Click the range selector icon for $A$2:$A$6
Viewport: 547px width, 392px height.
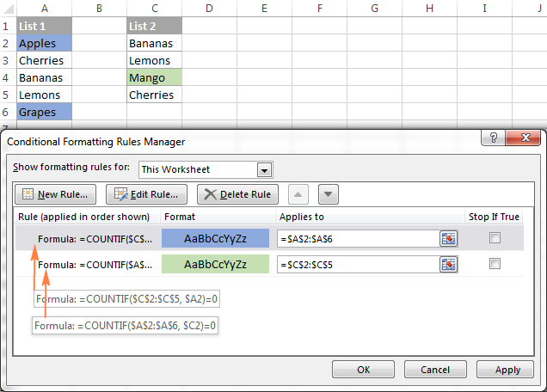coord(448,239)
